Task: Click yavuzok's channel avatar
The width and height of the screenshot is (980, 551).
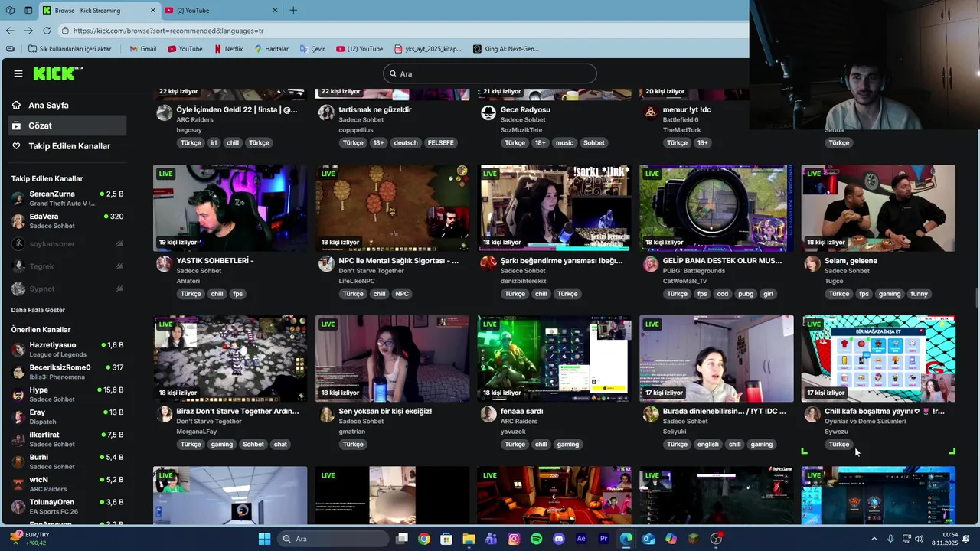Action: tap(488, 415)
